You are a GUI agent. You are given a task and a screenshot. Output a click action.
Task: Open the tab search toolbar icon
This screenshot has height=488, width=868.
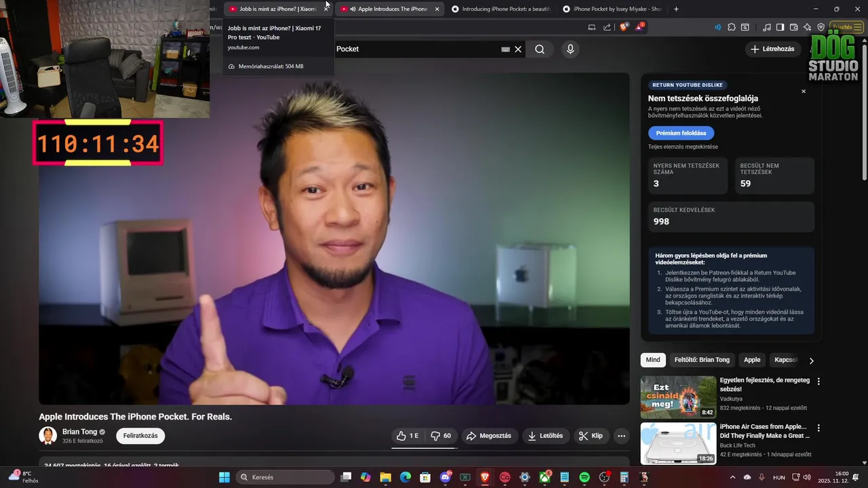(x=745, y=27)
